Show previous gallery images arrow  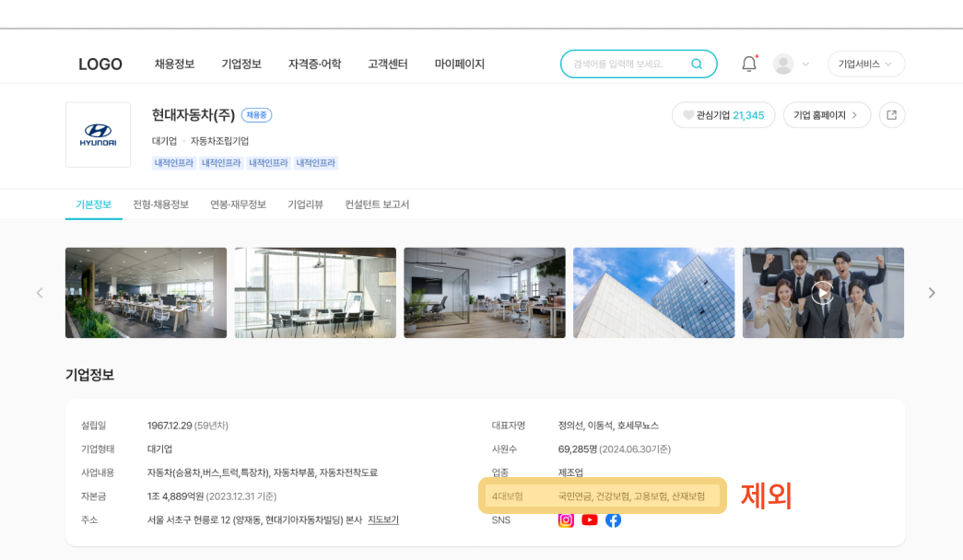(40, 293)
